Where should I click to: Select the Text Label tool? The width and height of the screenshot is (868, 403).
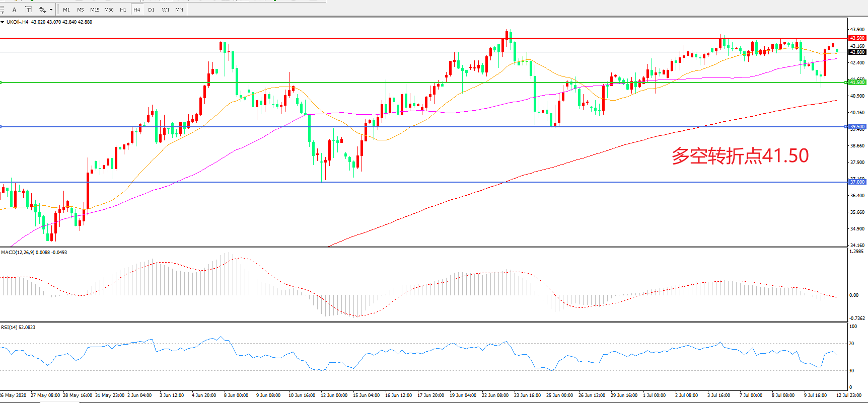click(29, 10)
